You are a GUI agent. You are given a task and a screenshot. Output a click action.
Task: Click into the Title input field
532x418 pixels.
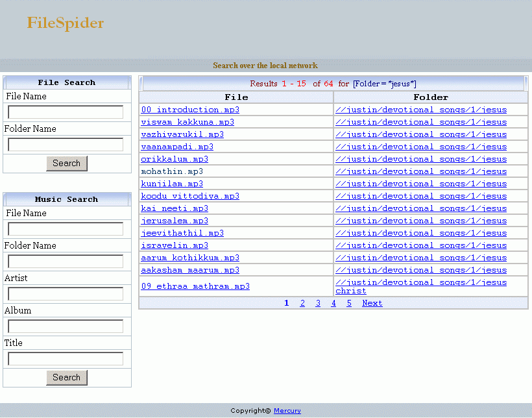click(66, 359)
